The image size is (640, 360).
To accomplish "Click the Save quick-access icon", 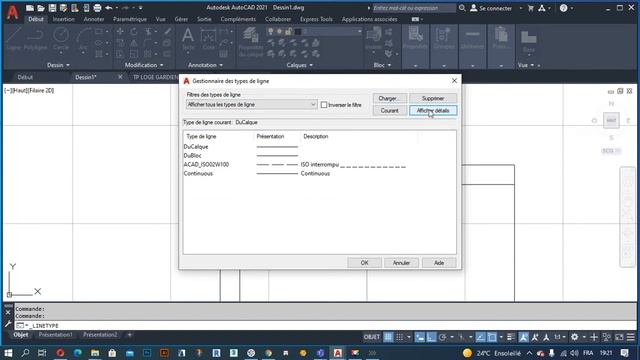I will pyautogui.click(x=52, y=8).
